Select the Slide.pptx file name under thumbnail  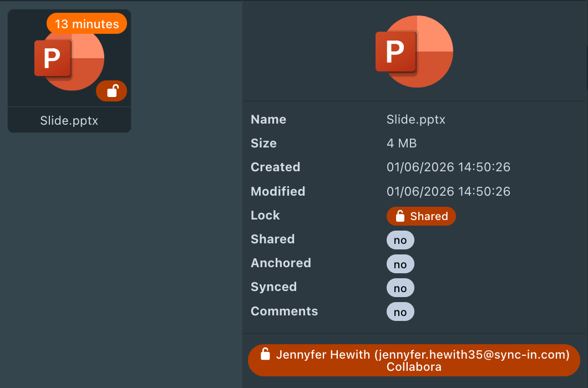[x=69, y=120]
